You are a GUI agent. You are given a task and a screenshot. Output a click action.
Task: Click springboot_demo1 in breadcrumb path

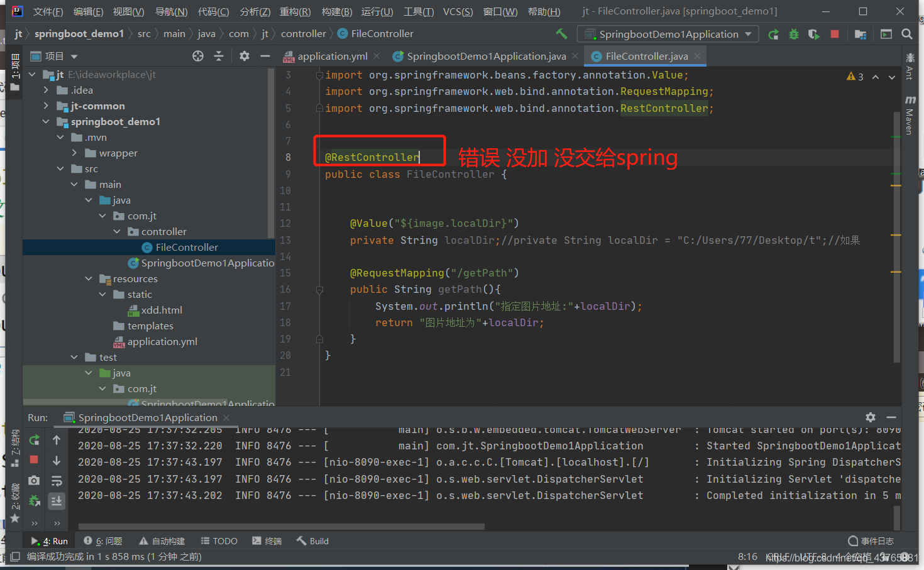click(79, 34)
